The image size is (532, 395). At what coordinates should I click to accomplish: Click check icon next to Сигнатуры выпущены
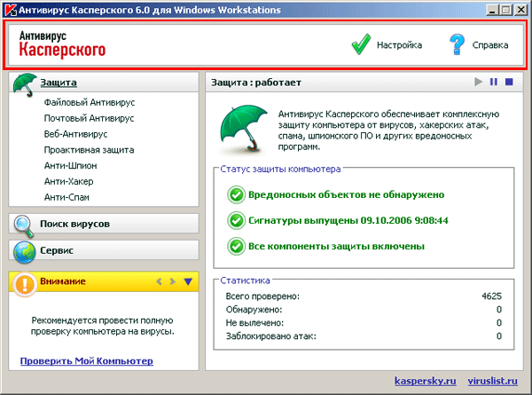click(x=236, y=221)
